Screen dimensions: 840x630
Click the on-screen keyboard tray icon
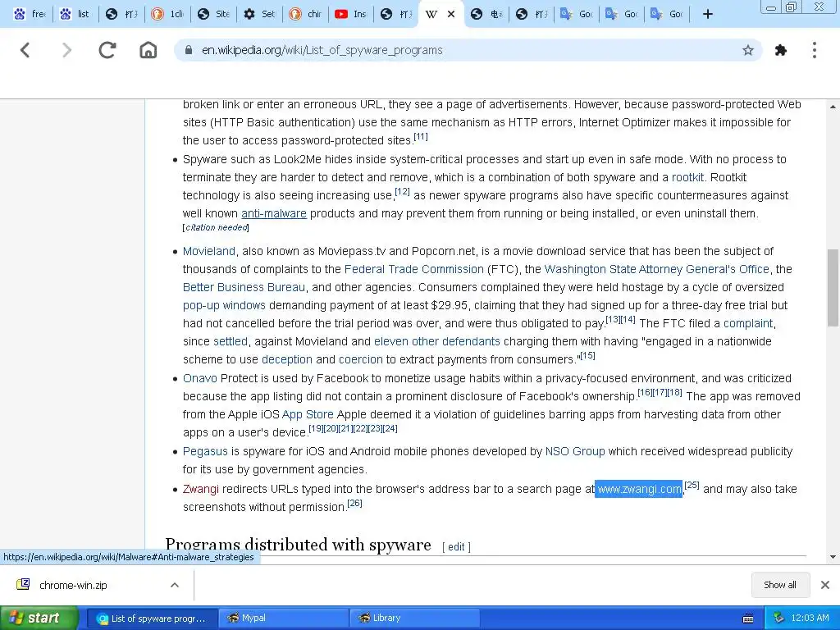point(748,619)
